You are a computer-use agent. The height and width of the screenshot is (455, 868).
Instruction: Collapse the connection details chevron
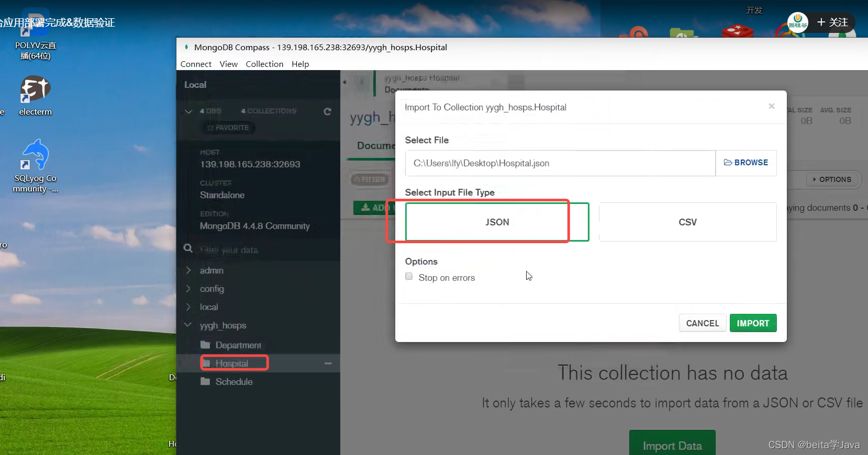(188, 111)
